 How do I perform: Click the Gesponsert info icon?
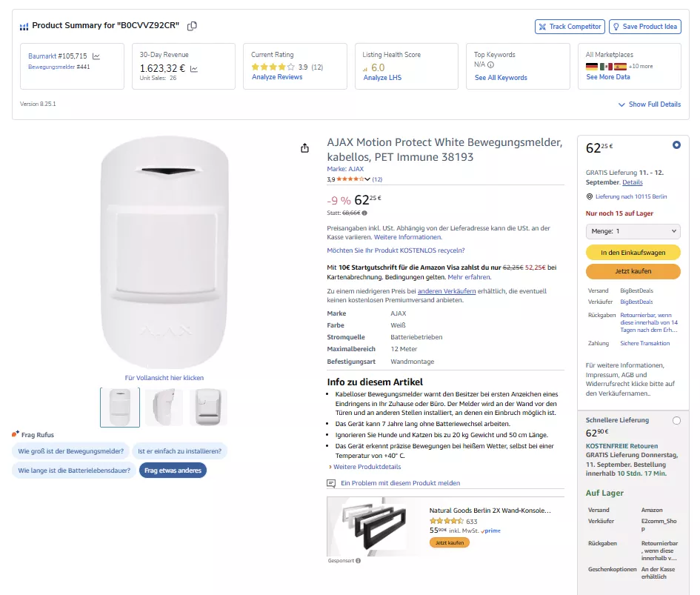tap(358, 560)
